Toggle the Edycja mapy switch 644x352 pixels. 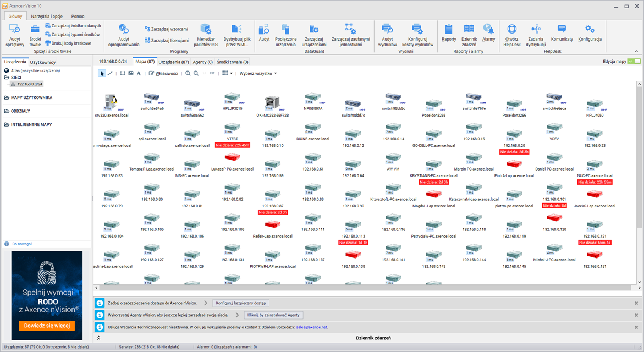point(634,61)
